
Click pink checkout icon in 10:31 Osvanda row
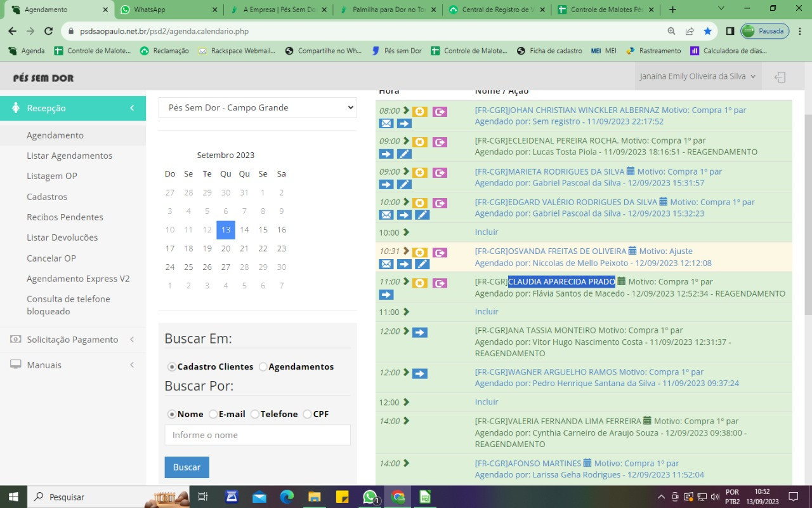pyautogui.click(x=440, y=253)
